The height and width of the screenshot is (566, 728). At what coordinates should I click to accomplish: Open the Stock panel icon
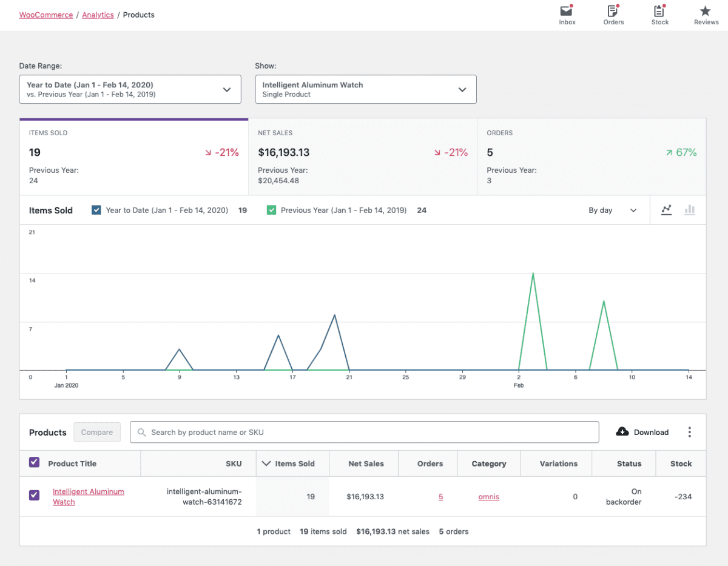click(659, 11)
